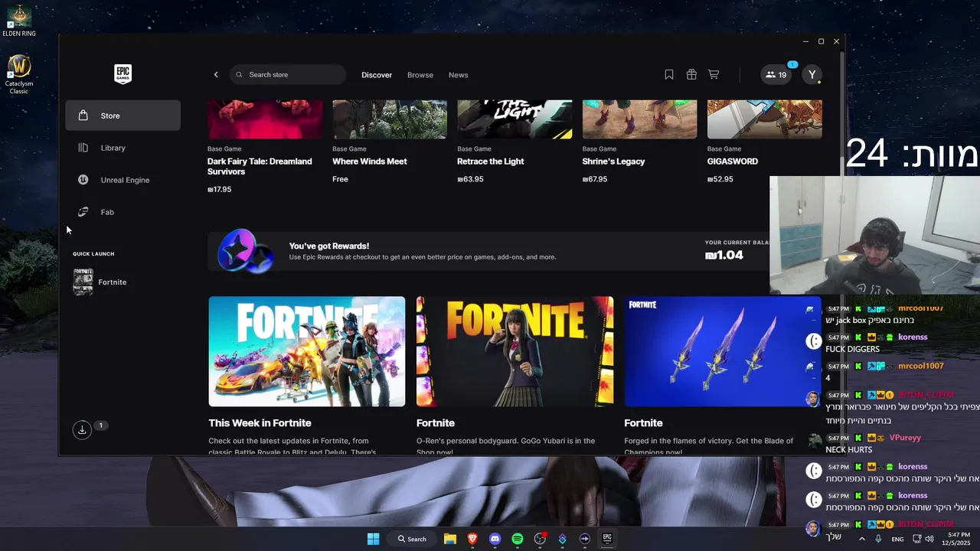The width and height of the screenshot is (980, 551).
Task: Click the Dark Fairy Tale cover thumbnail
Action: (265, 119)
